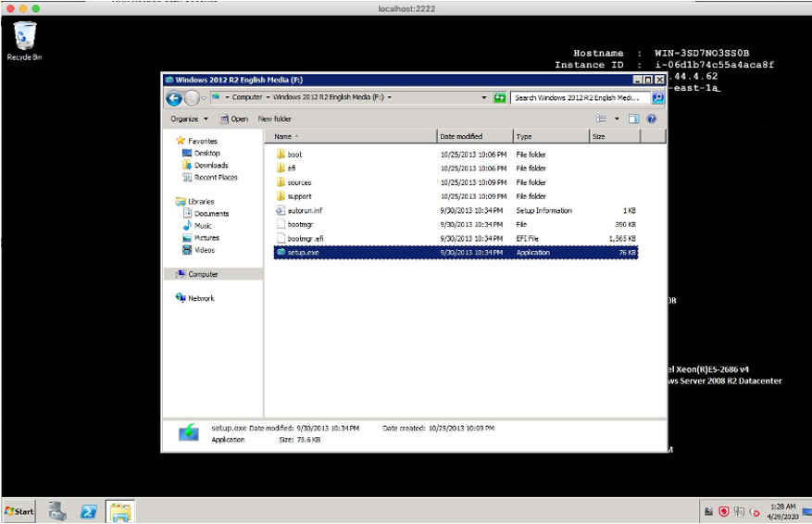This screenshot has width=812, height=524.
Task: Open Documents library
Action: (x=206, y=213)
